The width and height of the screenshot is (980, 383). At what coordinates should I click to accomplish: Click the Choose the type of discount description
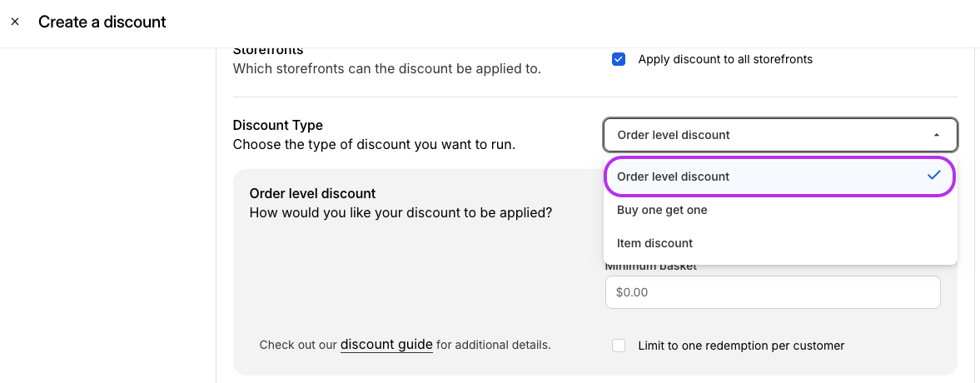tap(374, 145)
